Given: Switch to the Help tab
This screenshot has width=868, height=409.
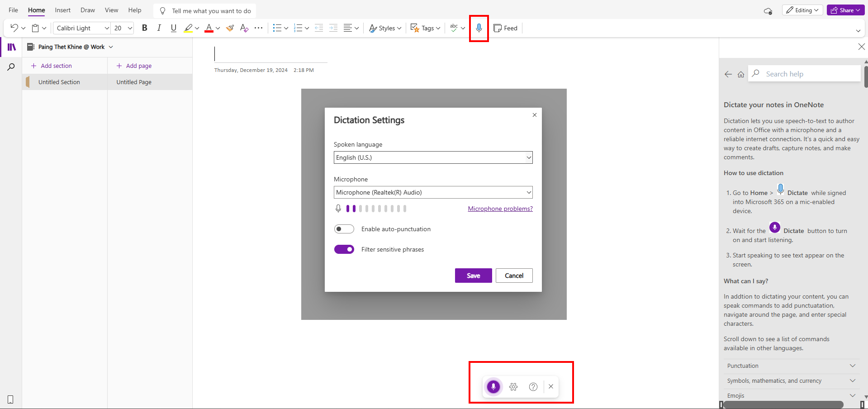Looking at the screenshot, I should (135, 10).
